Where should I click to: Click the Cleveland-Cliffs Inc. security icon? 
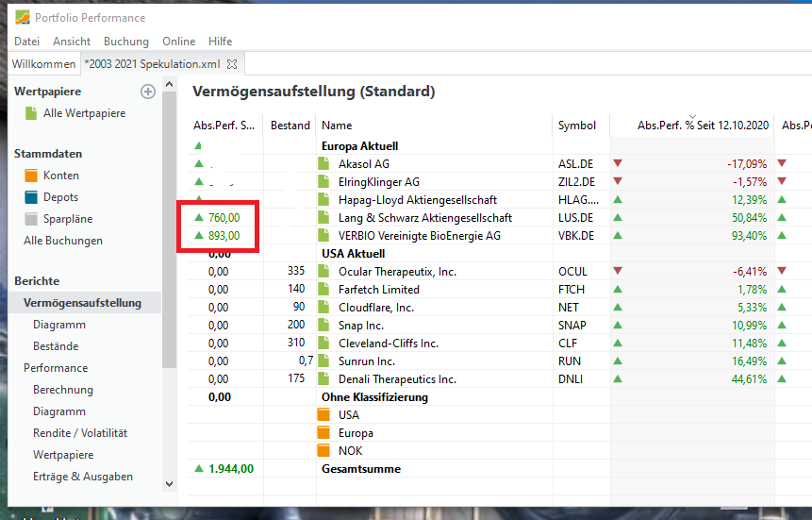pos(323,344)
